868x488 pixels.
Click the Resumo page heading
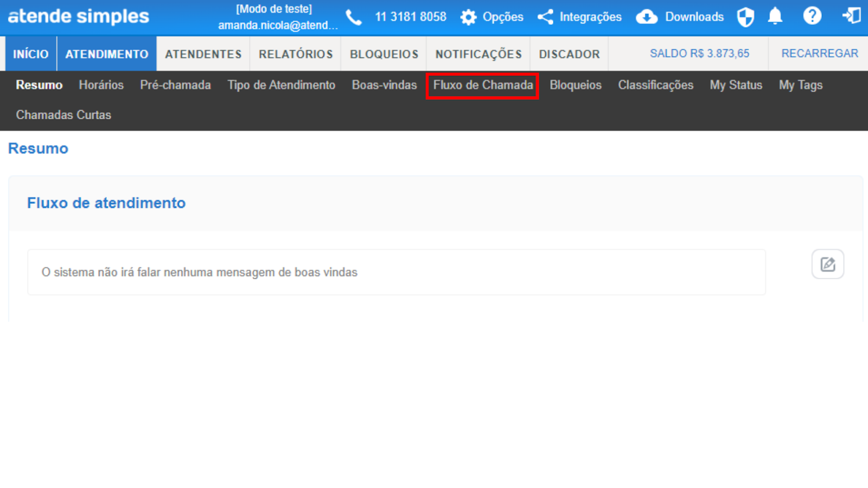39,149
